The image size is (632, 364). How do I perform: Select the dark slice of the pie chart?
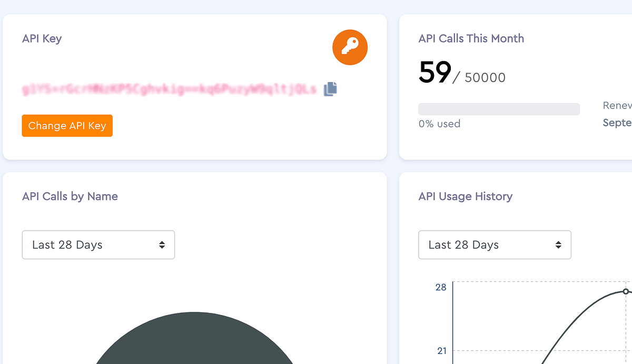pos(195,342)
